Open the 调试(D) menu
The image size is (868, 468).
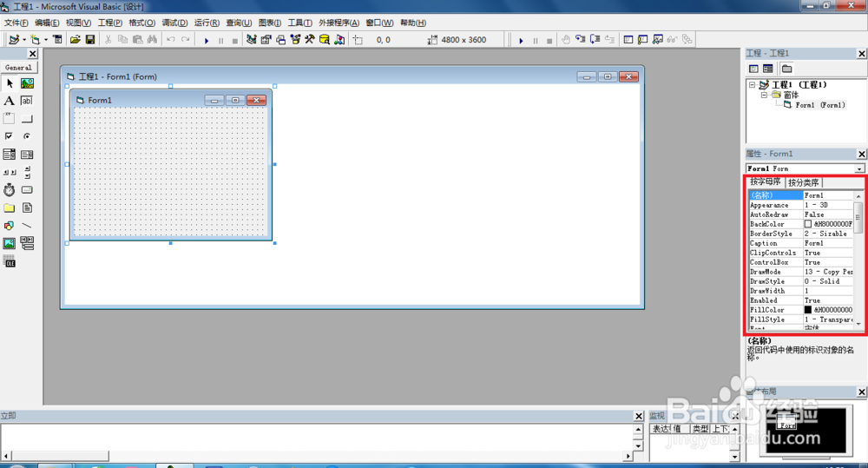(174, 23)
